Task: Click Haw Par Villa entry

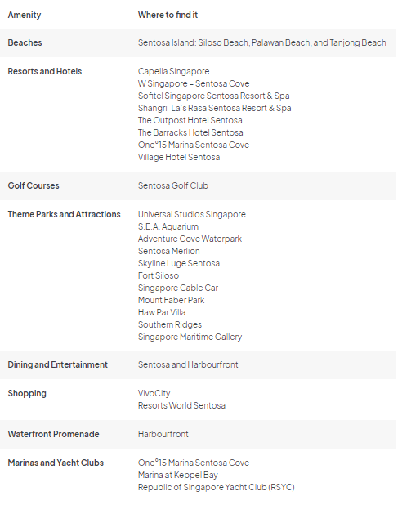Action: 162,312
